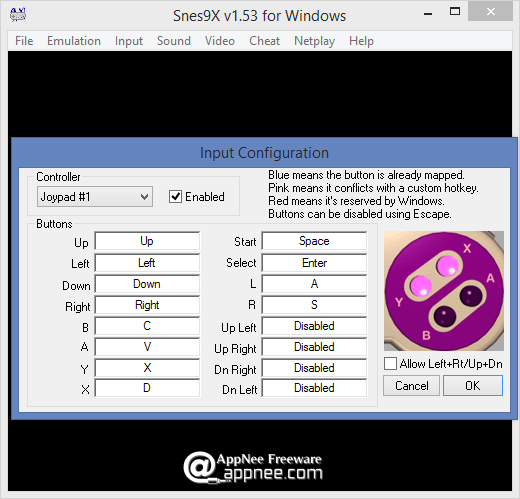The width and height of the screenshot is (520, 499).
Task: Select the X button field mapped to D
Action: pyautogui.click(x=147, y=388)
